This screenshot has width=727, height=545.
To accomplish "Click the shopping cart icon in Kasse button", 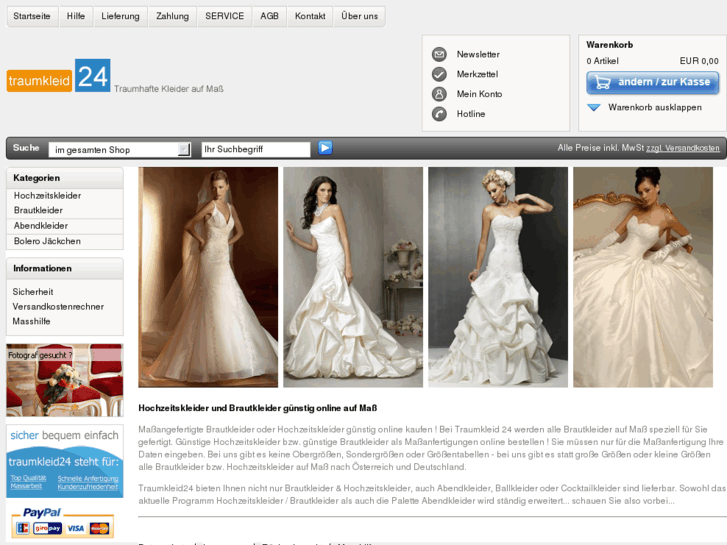I will click(602, 83).
